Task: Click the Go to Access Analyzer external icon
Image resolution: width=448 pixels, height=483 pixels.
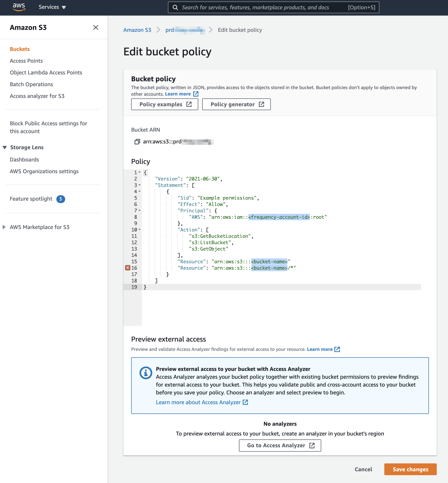Action: tap(312, 445)
